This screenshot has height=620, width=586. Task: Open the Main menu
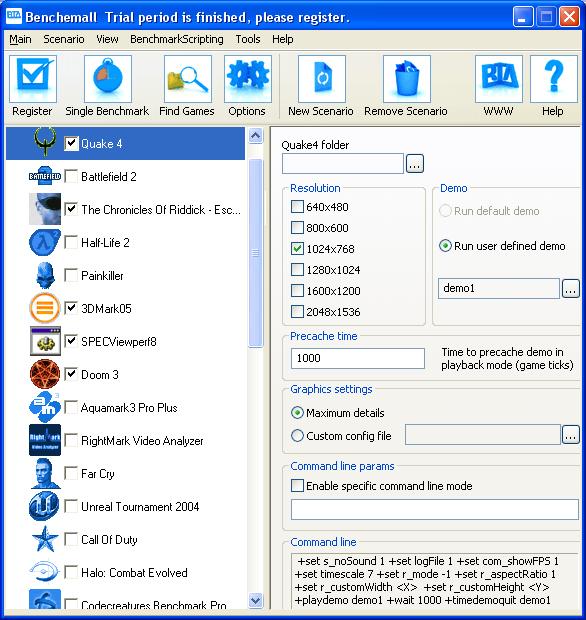(x=20, y=39)
